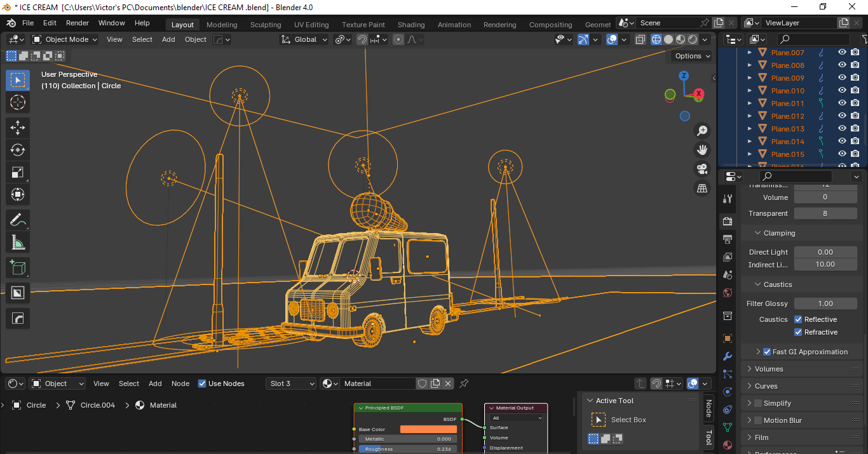Open the Object properties orange square tab
868x454 pixels.
[x=728, y=338]
